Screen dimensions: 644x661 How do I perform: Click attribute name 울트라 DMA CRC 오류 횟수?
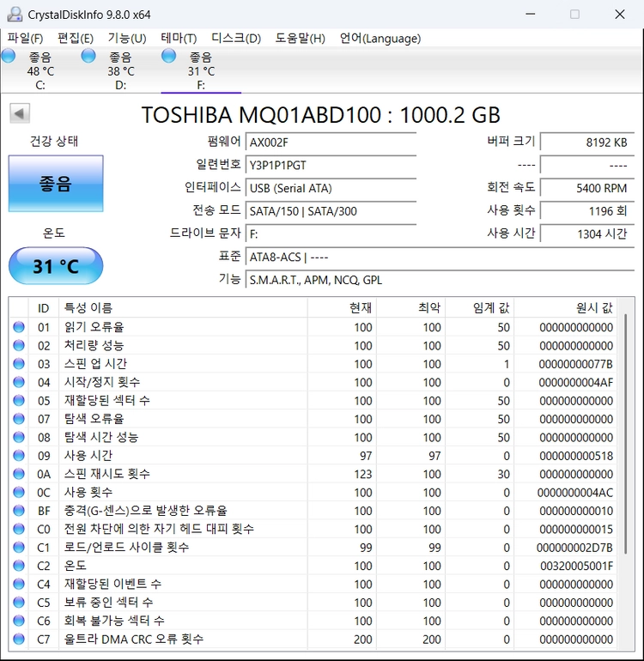[x=134, y=639]
